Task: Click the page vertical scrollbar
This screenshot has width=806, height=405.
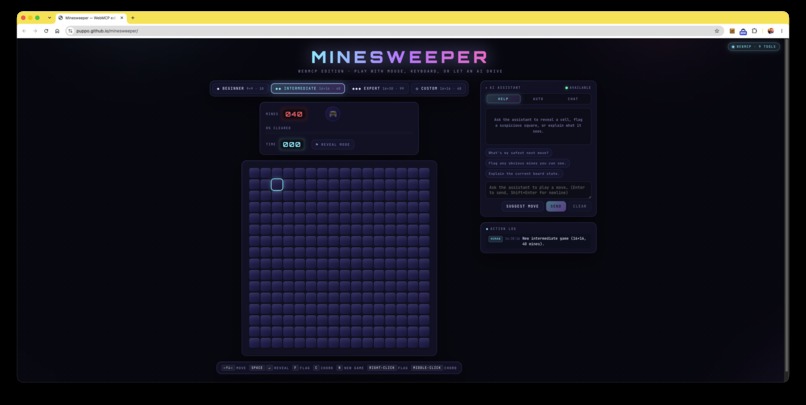Action: coord(786,206)
